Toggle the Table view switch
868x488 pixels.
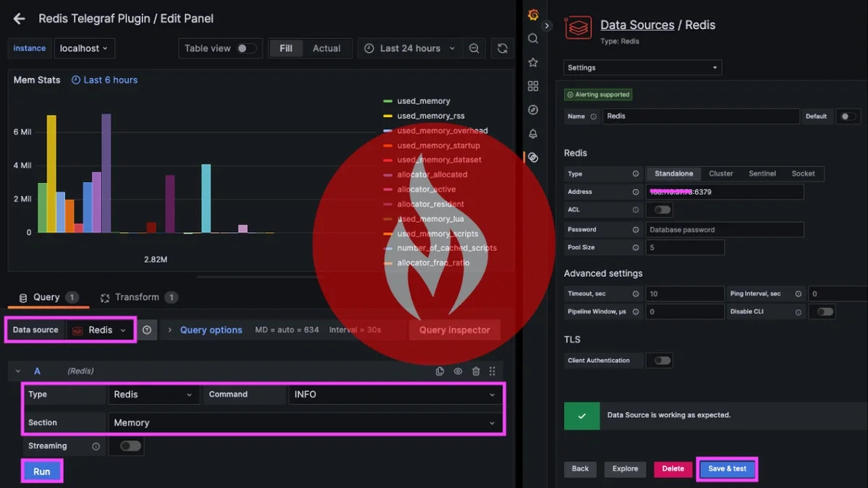click(x=247, y=48)
